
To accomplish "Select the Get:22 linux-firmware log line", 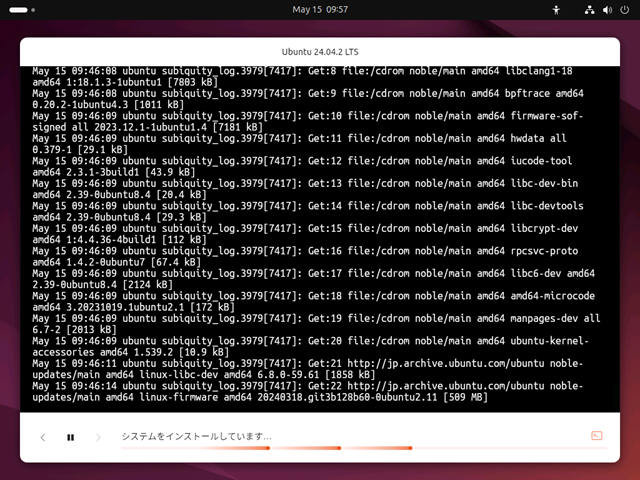I will click(x=308, y=391).
